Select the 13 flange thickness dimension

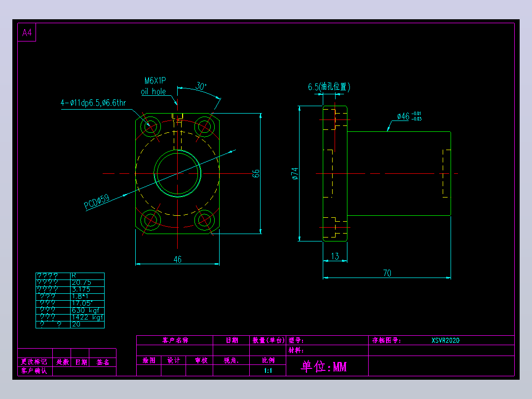click(335, 256)
